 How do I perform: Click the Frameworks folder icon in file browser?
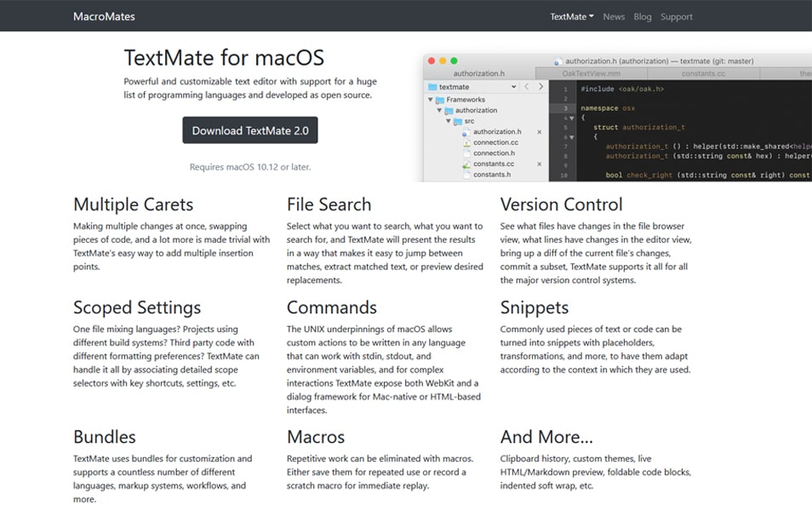coord(440,100)
